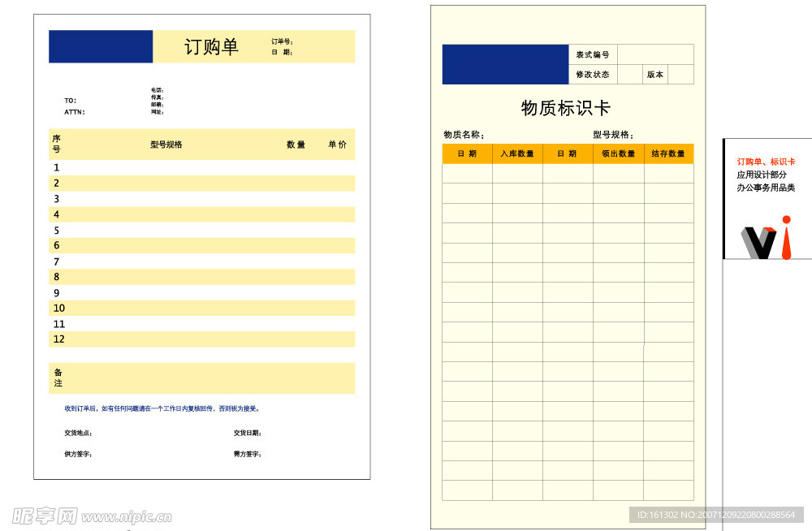
Task: Click the 备注 remarks label on the order form
Action: tap(58, 378)
